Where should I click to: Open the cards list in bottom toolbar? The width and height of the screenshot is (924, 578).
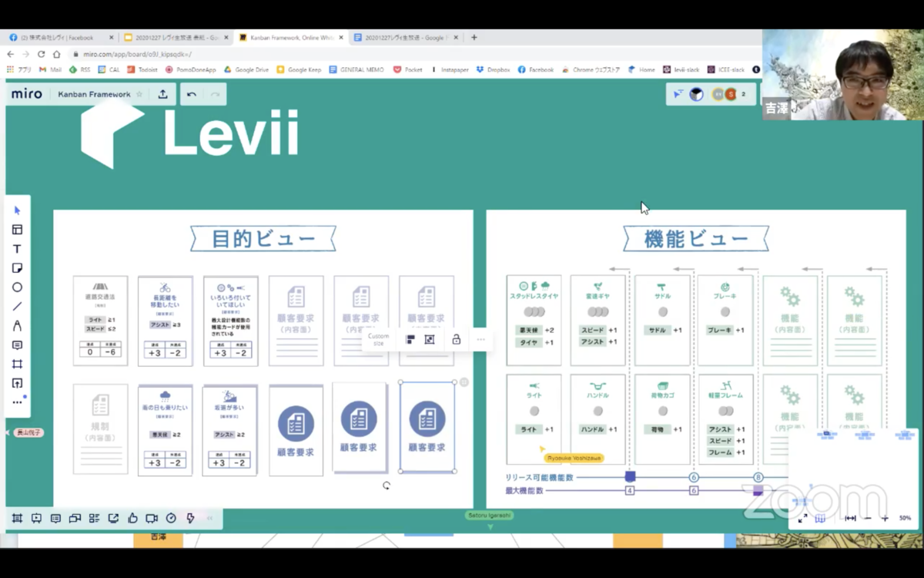point(94,519)
